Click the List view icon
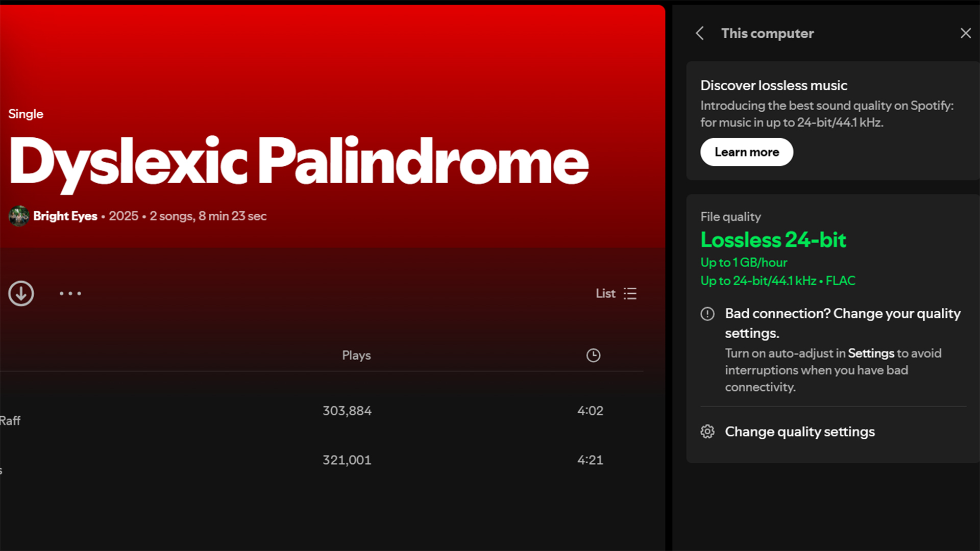The height and width of the screenshot is (551, 980). (x=630, y=293)
